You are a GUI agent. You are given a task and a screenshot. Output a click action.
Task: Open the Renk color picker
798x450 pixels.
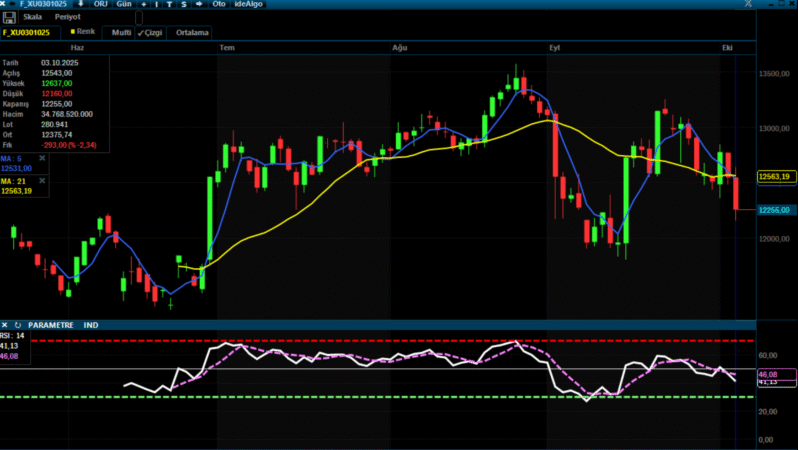point(84,32)
